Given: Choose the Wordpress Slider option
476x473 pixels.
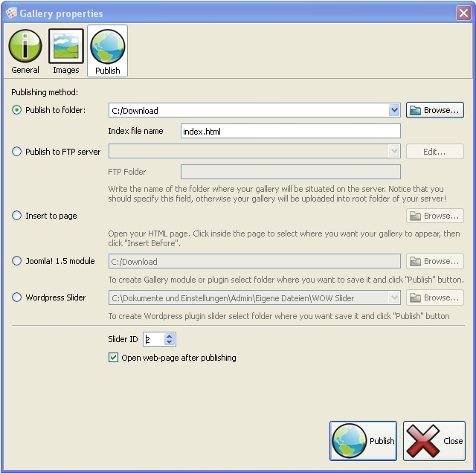Looking at the screenshot, I should 17,297.
